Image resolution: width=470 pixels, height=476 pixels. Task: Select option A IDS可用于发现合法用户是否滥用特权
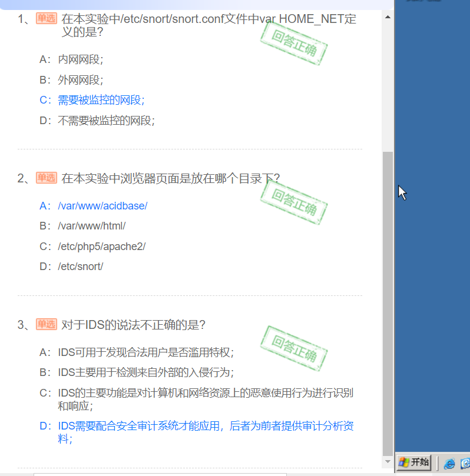(137, 352)
